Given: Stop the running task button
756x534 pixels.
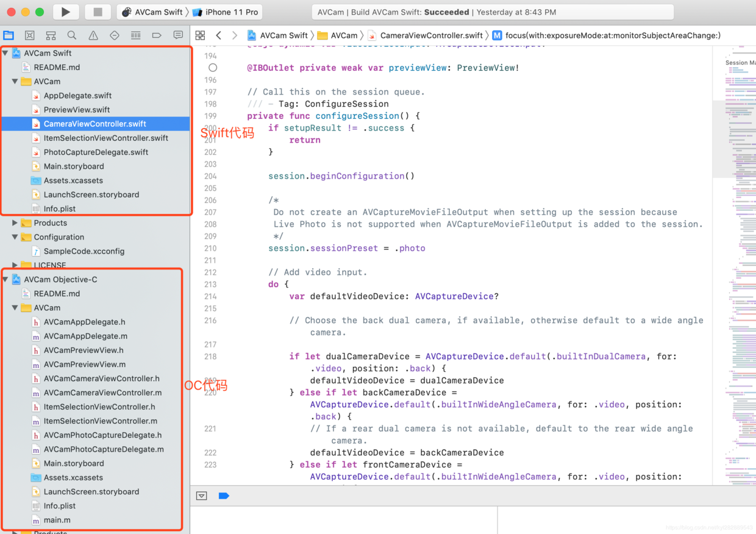Looking at the screenshot, I should (98, 12).
